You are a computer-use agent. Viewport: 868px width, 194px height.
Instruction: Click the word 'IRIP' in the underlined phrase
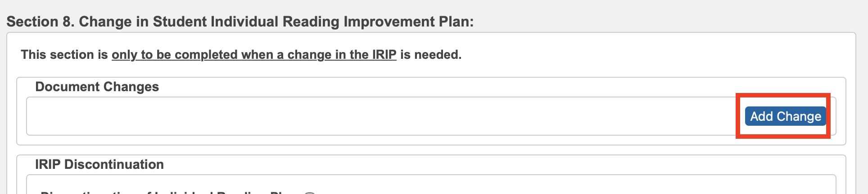(x=384, y=55)
